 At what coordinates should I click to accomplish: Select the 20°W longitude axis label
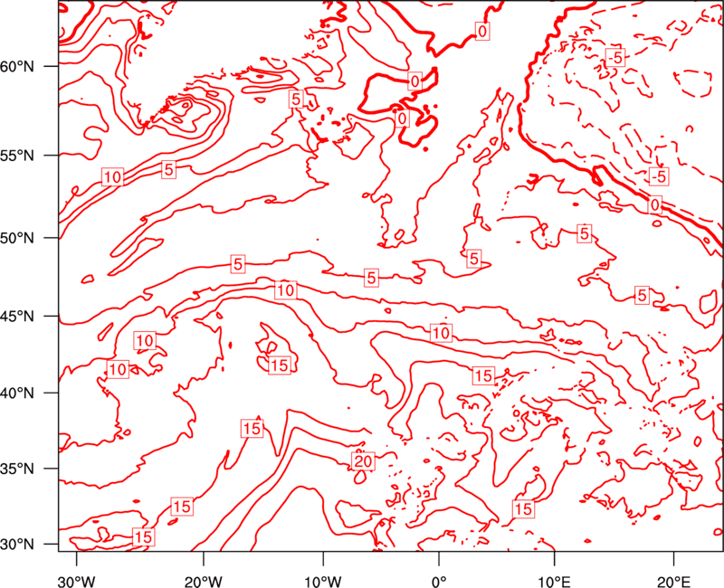pyautogui.click(x=204, y=581)
